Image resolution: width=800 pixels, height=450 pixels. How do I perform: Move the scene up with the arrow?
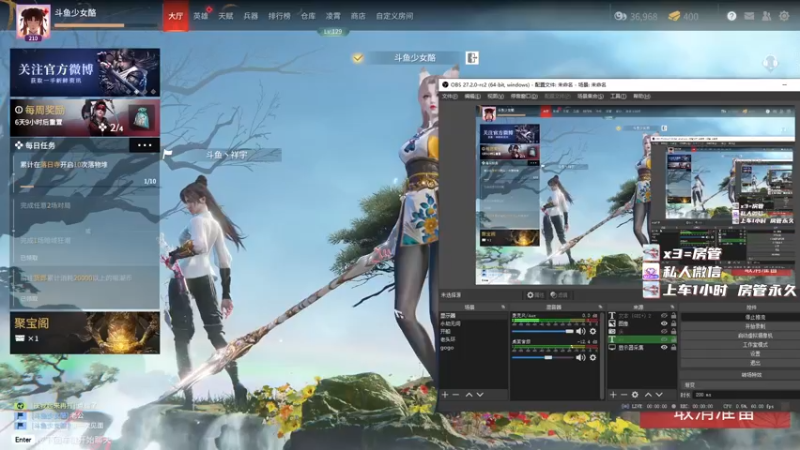tap(468, 394)
